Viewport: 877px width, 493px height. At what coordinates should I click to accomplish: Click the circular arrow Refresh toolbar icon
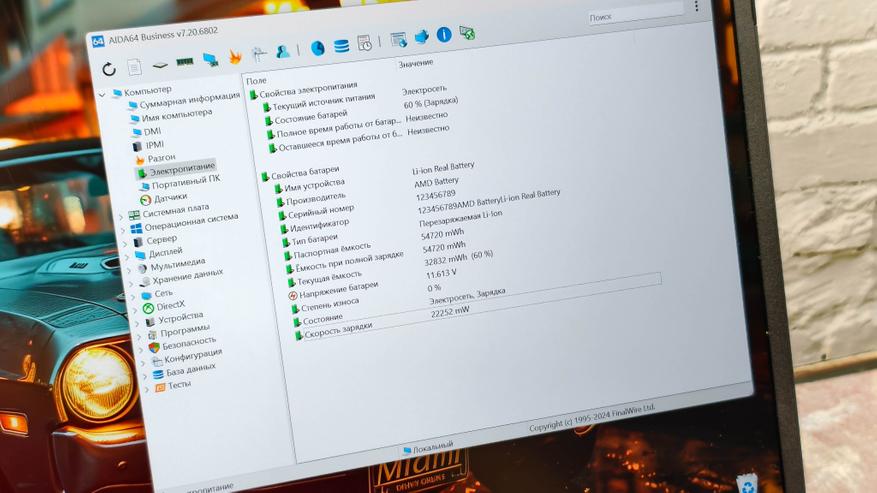(109, 69)
